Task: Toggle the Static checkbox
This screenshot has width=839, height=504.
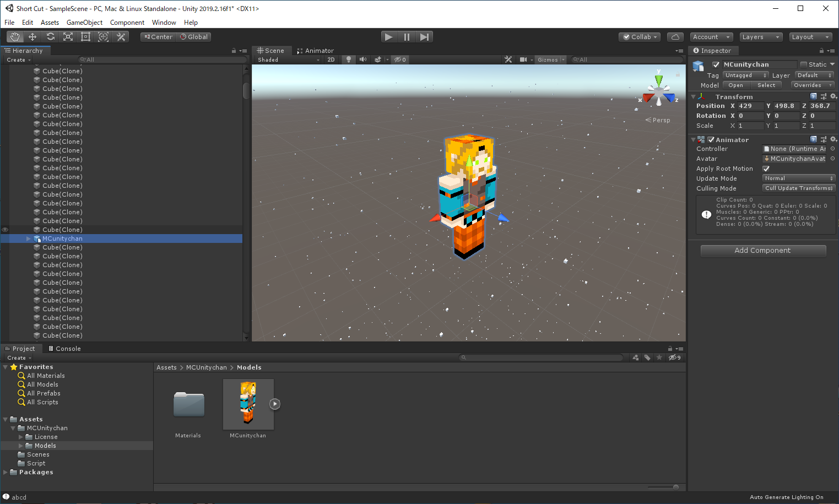Action: click(804, 64)
